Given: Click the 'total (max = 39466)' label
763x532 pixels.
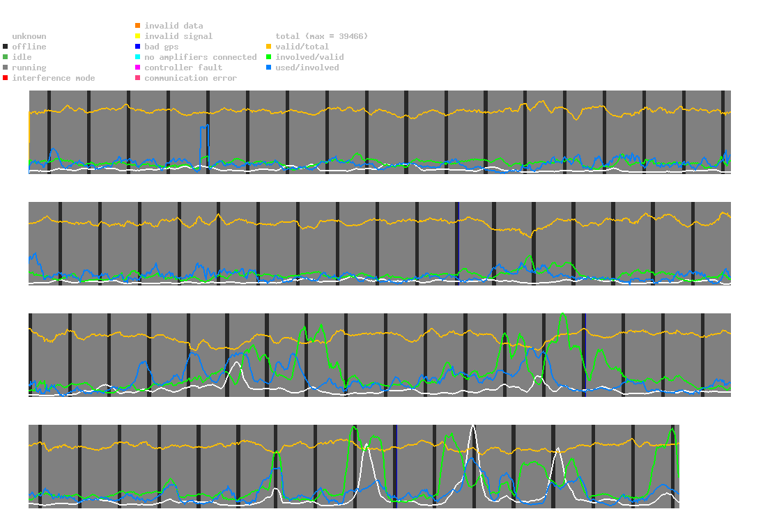Looking at the screenshot, I should tap(322, 36).
